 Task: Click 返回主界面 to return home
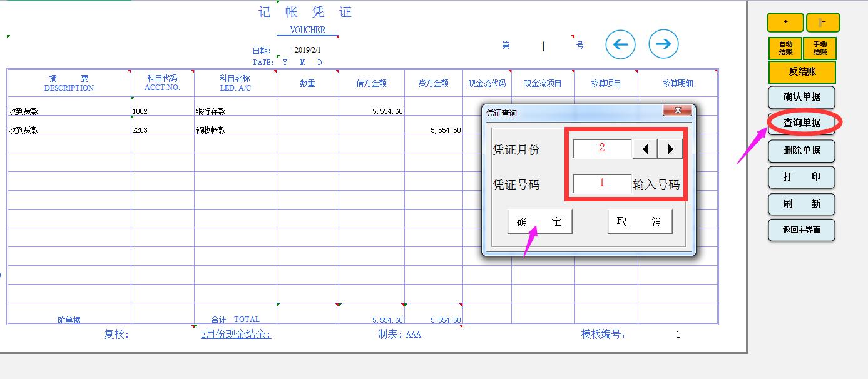tap(802, 230)
